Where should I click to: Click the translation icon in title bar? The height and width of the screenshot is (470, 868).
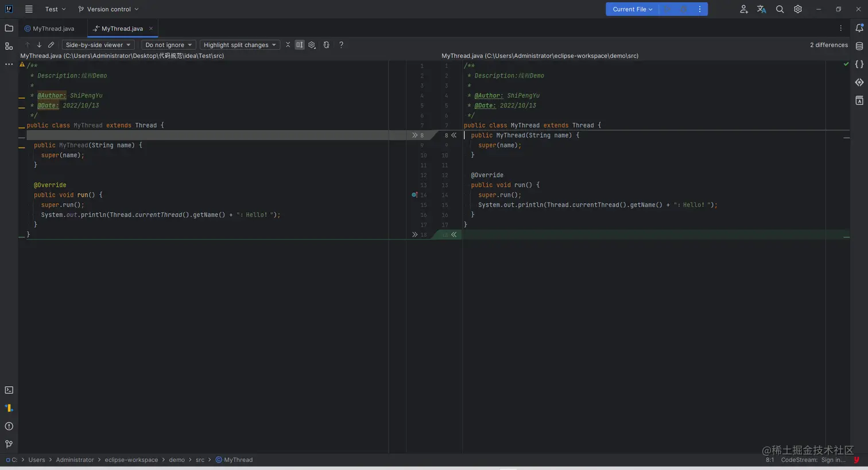click(762, 9)
